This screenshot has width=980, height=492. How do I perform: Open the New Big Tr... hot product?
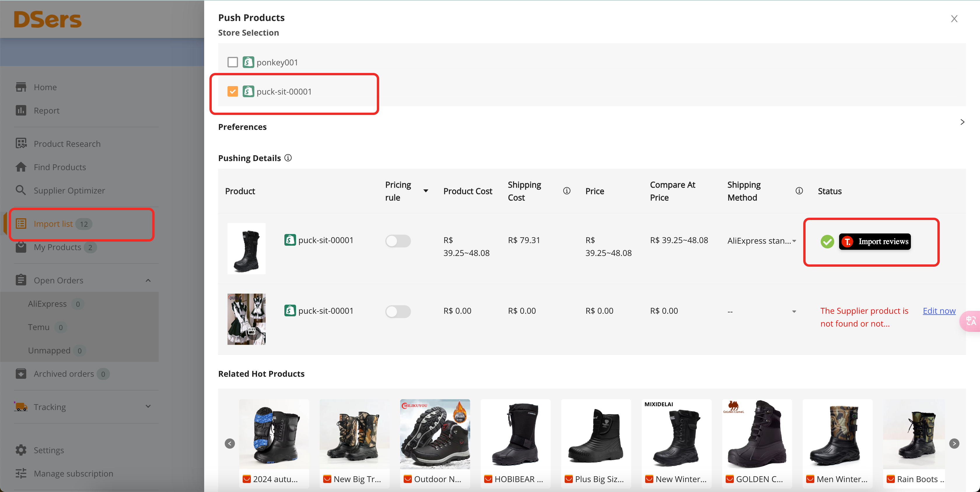click(355, 444)
